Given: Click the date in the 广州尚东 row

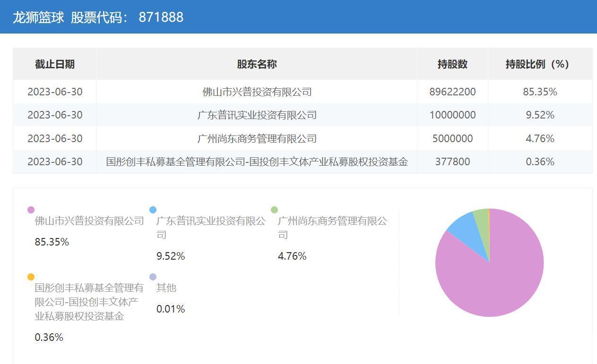Looking at the screenshot, I should [55, 138].
